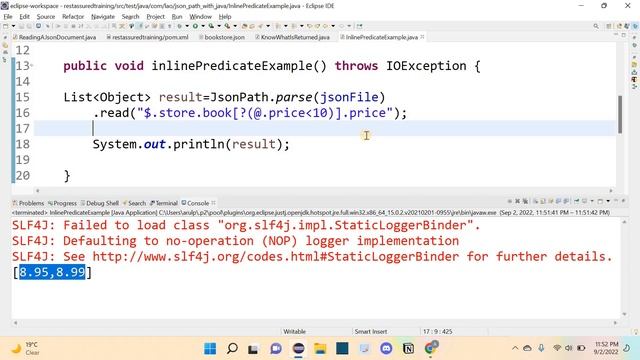640x360 pixels.
Task: Click the Run external tools icon
Action: tap(227, 26)
